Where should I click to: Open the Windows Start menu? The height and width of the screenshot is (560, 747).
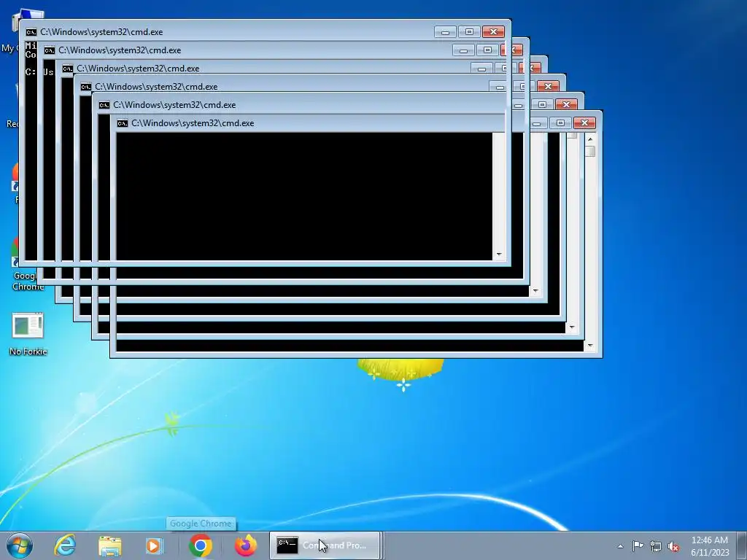tap(20, 545)
